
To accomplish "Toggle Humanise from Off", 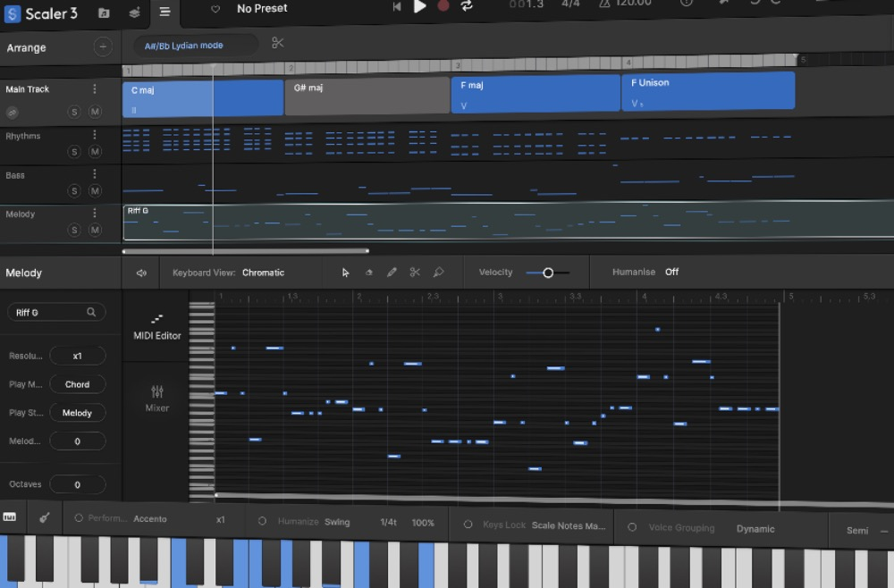I will (x=671, y=272).
